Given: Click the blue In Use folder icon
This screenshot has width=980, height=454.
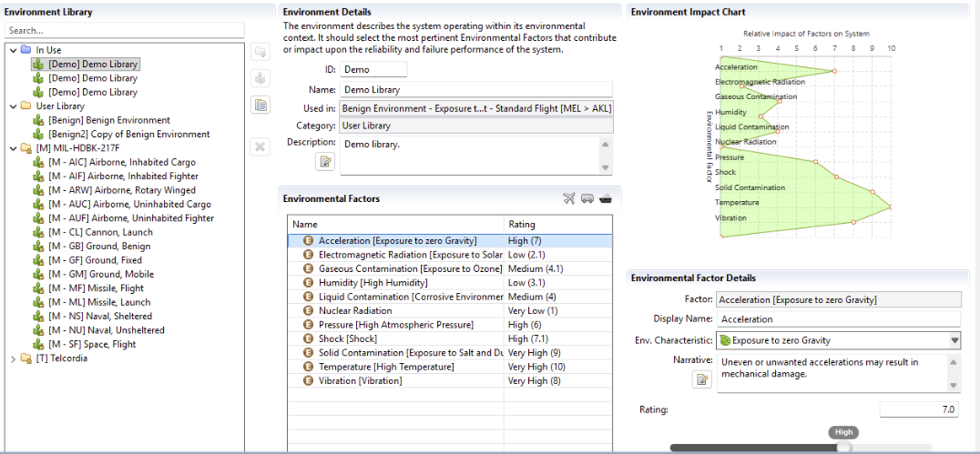Looking at the screenshot, I should pos(26,49).
